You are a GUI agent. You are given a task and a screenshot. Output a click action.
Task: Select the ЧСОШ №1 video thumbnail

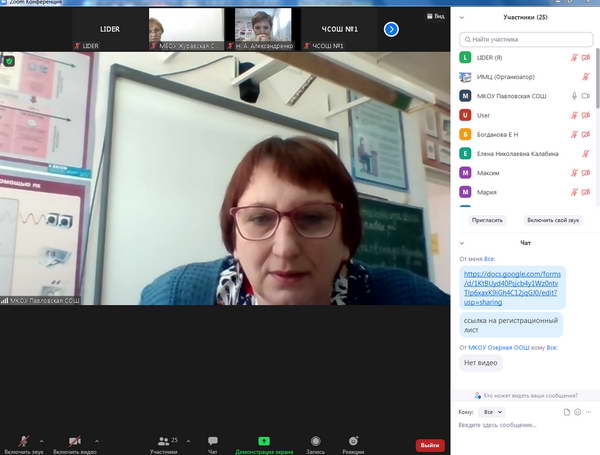339,29
